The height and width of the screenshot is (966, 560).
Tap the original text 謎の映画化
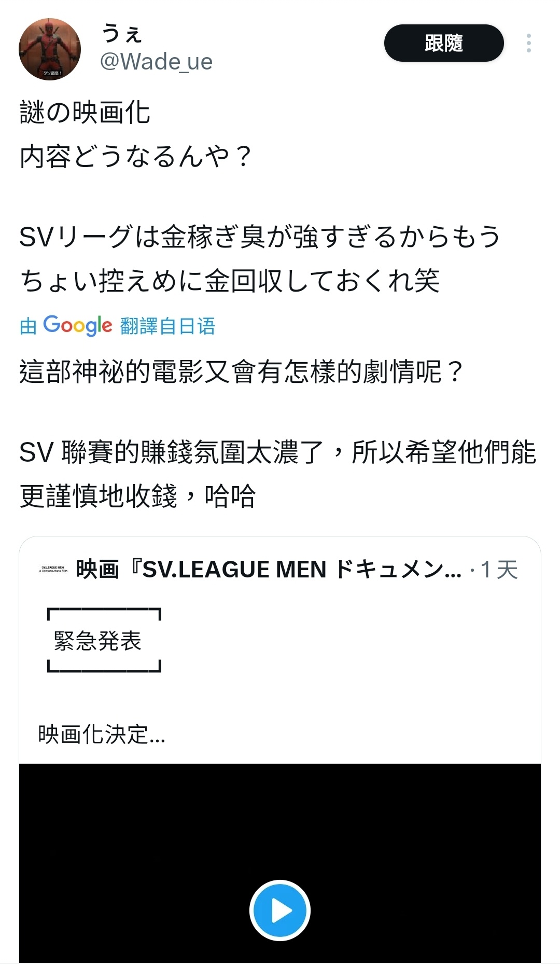(x=85, y=113)
